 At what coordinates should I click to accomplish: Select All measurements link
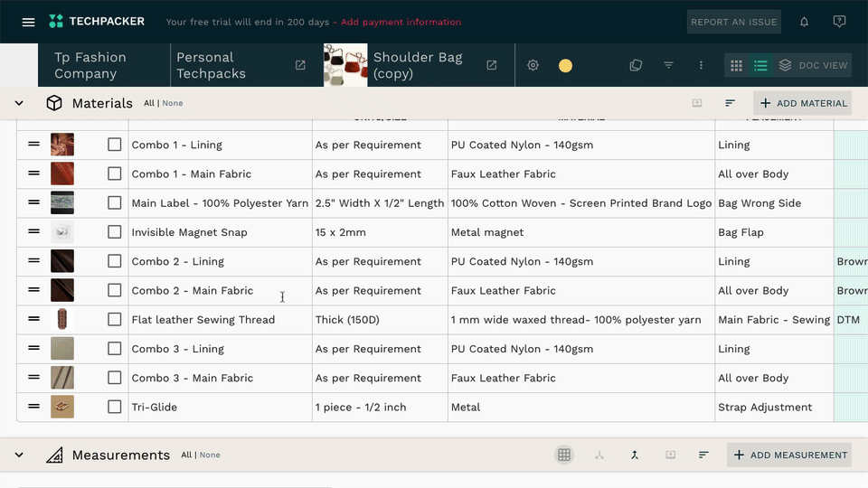coord(186,455)
